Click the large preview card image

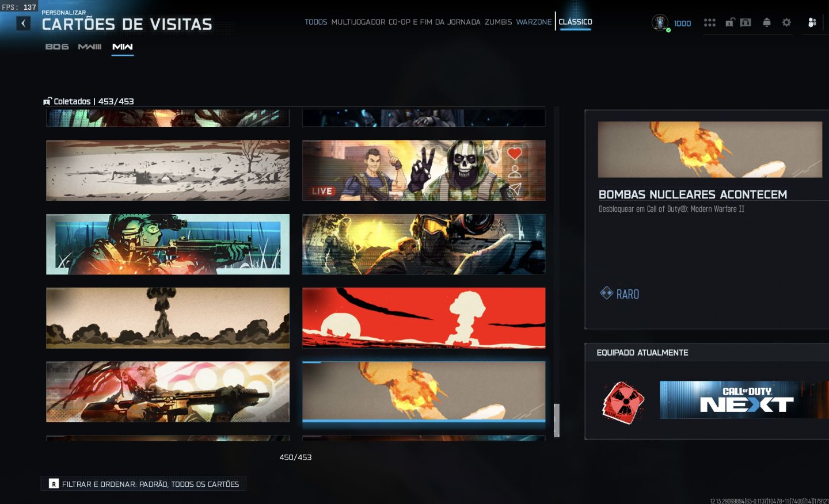coord(710,149)
